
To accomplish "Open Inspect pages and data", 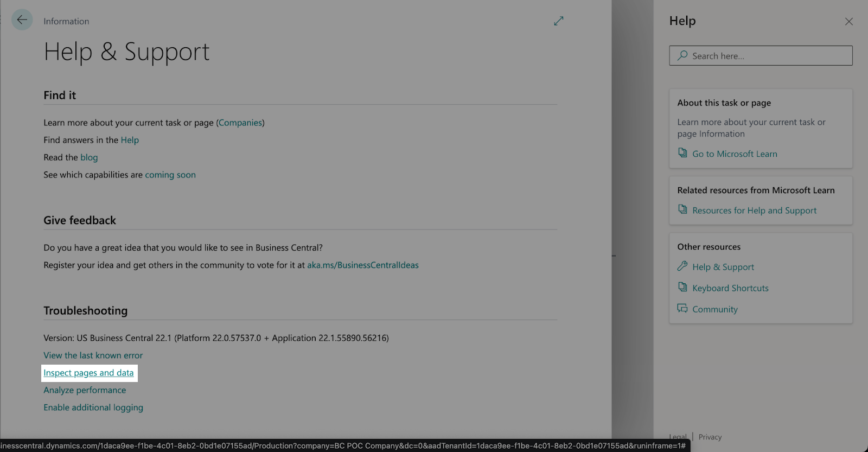I will pyautogui.click(x=88, y=373).
